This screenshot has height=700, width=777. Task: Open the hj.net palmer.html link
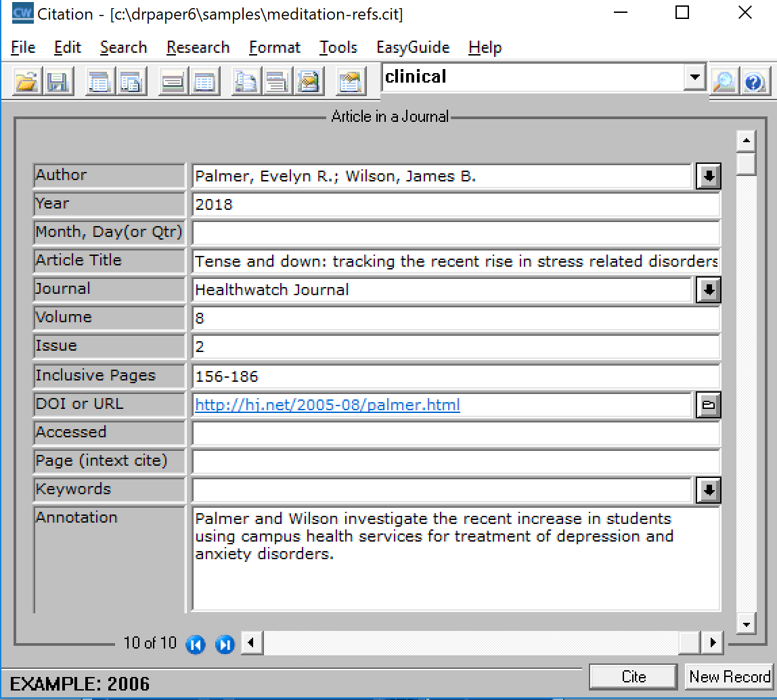pos(328,406)
